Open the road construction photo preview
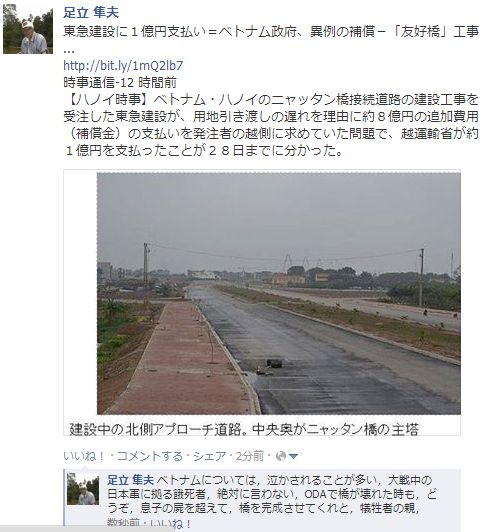Image resolution: width=483 pixels, height=532 pixels. (278, 293)
